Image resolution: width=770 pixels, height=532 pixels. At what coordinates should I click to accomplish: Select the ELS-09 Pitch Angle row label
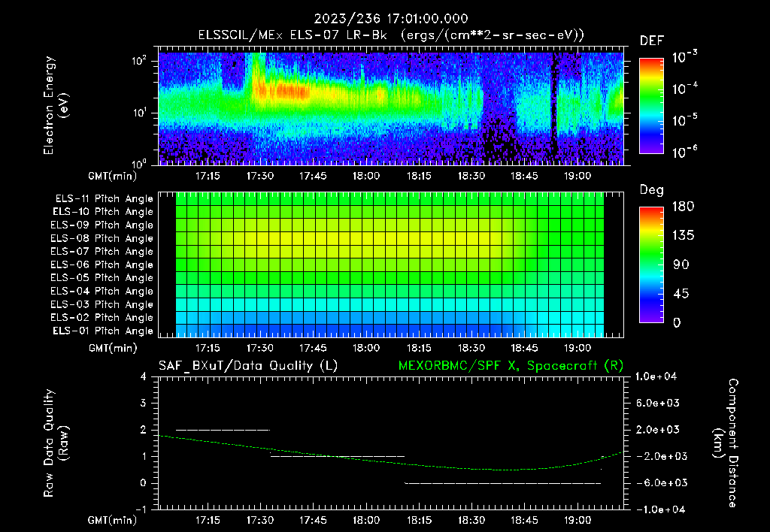point(102,225)
